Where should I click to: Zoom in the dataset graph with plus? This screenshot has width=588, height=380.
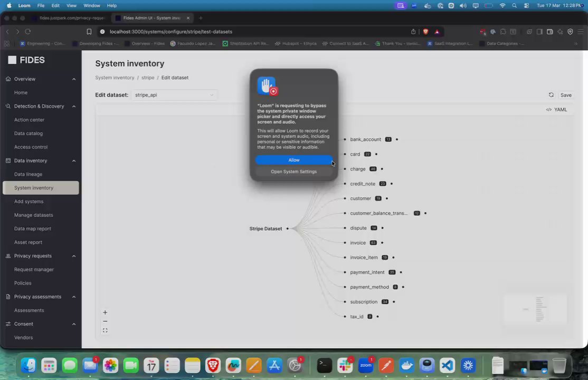tap(105, 312)
